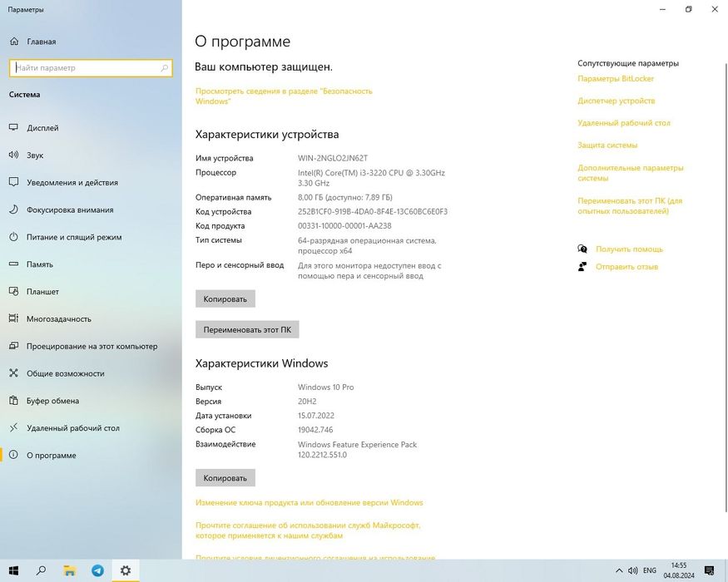728x582 pixels.
Task: Click Переименовать этот ПК (для опытных пользователей)
Action: [630, 205]
